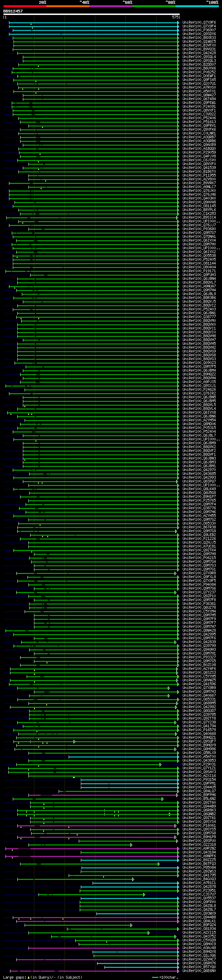Click the green ~80% identity legend bar
Viewport: 222px width, 980px height.
click(154, 6)
